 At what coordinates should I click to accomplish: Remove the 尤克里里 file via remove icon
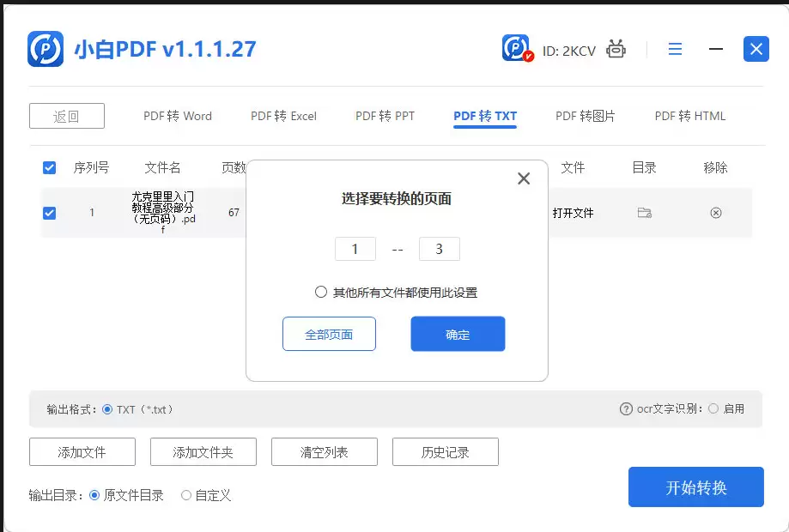[x=715, y=212]
